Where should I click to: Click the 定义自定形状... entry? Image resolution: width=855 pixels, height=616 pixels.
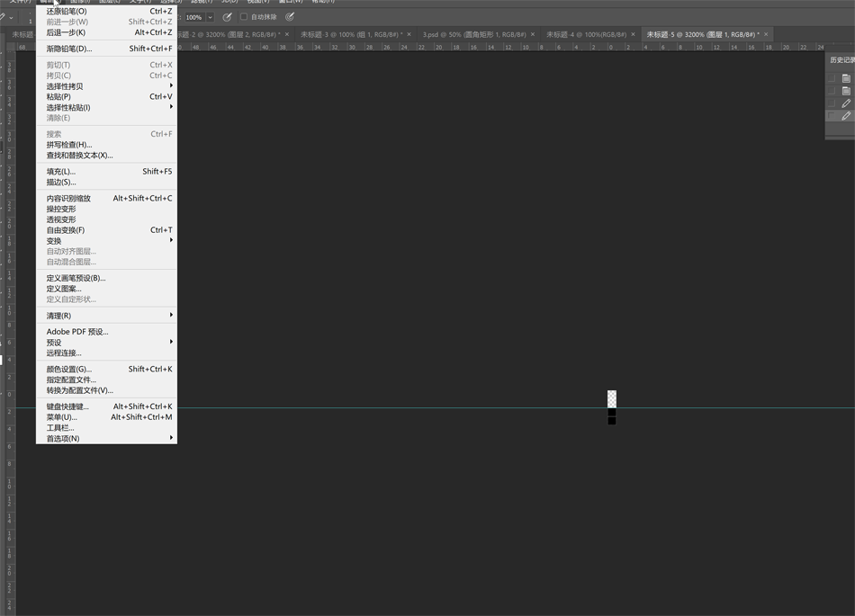tap(106, 299)
